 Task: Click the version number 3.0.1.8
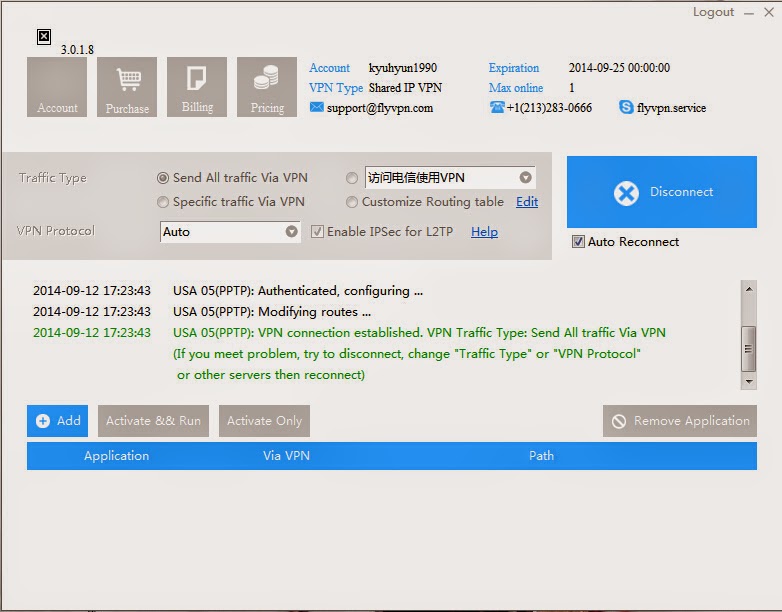click(x=77, y=49)
